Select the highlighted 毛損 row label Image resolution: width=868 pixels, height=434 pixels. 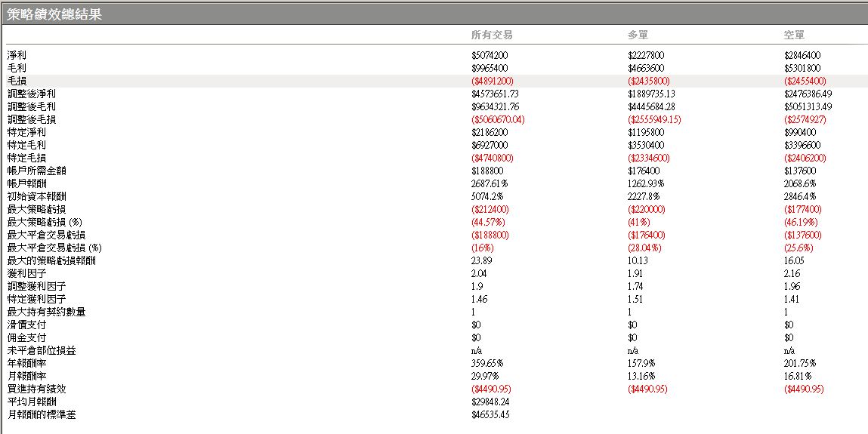coord(16,82)
